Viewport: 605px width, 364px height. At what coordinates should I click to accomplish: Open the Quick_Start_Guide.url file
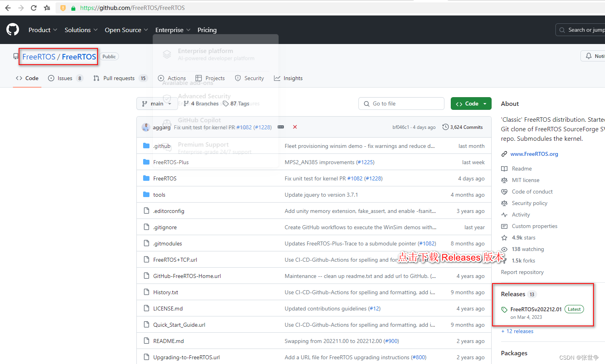click(179, 325)
